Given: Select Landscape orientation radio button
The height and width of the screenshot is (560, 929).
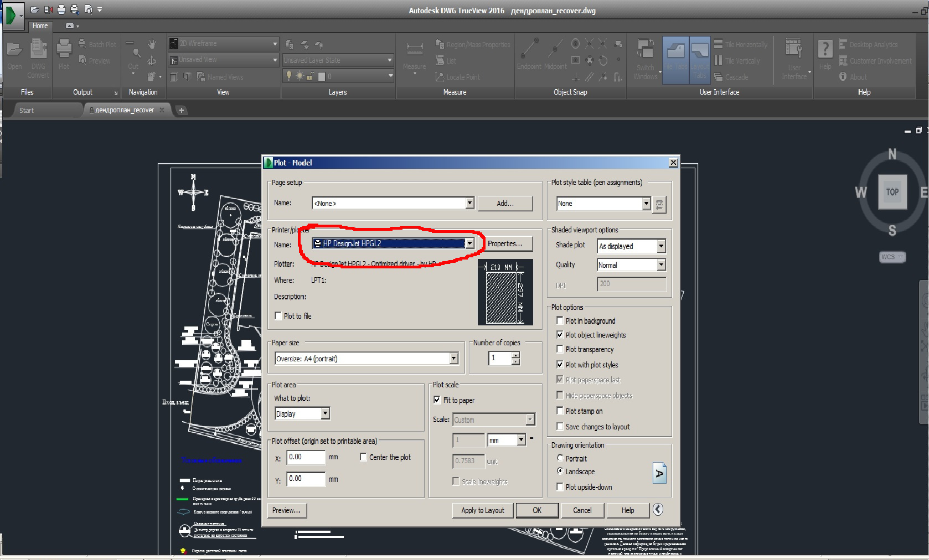Looking at the screenshot, I should click(x=560, y=471).
